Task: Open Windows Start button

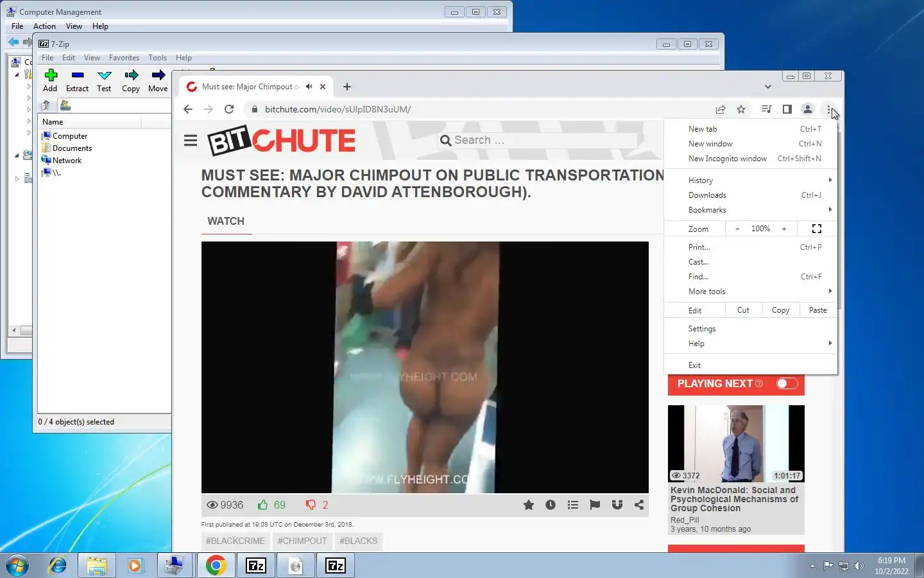Action: [17, 566]
